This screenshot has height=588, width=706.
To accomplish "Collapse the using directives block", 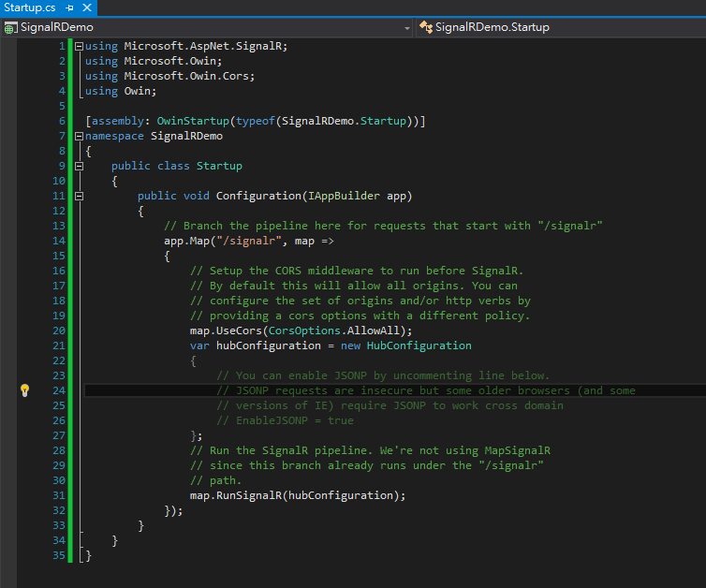I will click(79, 46).
